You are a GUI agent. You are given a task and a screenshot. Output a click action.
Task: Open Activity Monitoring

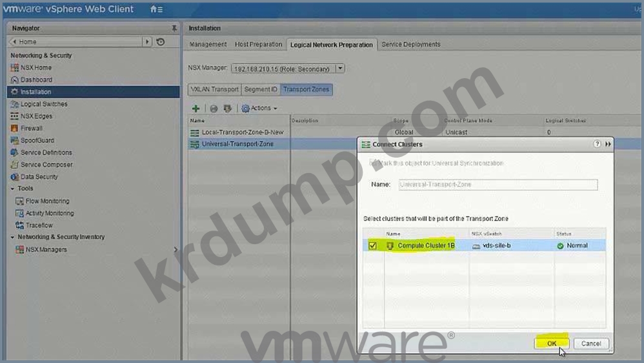coord(50,213)
